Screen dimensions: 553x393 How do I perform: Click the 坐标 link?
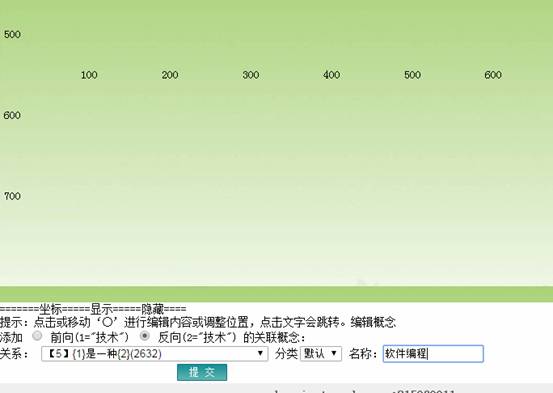51,309
